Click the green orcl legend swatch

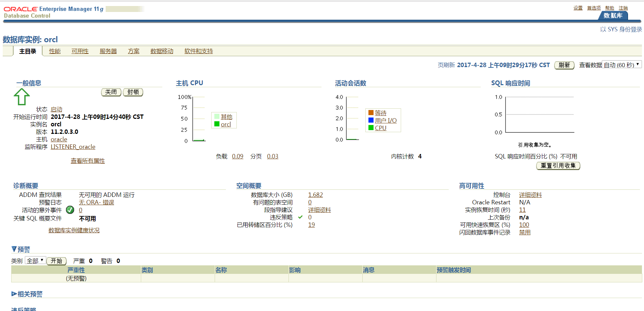[x=217, y=124]
